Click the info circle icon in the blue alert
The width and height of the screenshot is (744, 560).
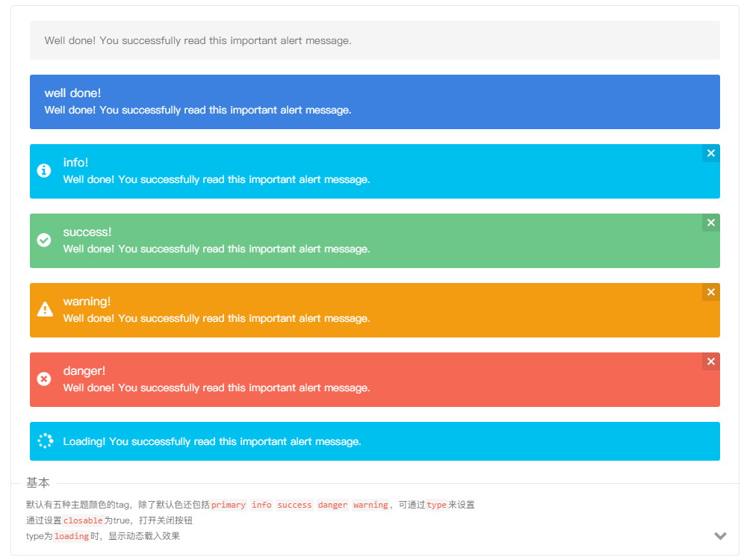[x=44, y=171]
